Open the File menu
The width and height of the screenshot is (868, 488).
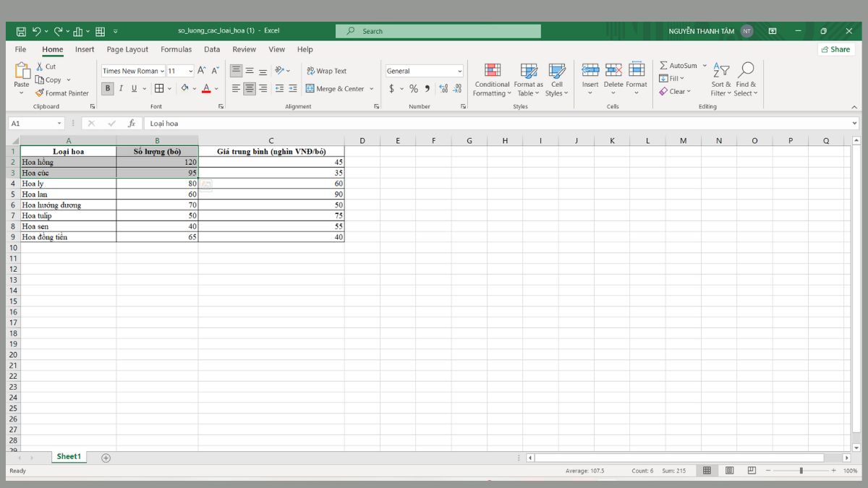pos(20,49)
